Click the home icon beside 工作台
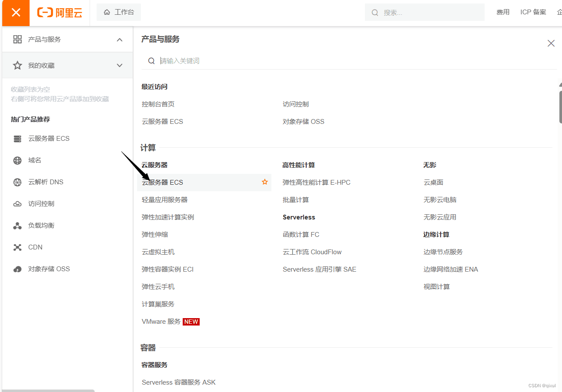562x392 pixels. (107, 12)
